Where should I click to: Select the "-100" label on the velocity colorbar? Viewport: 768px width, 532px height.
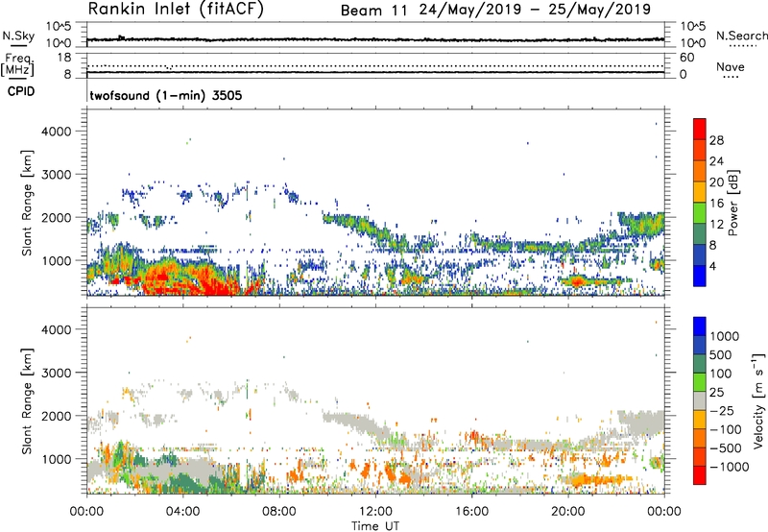[x=726, y=429]
